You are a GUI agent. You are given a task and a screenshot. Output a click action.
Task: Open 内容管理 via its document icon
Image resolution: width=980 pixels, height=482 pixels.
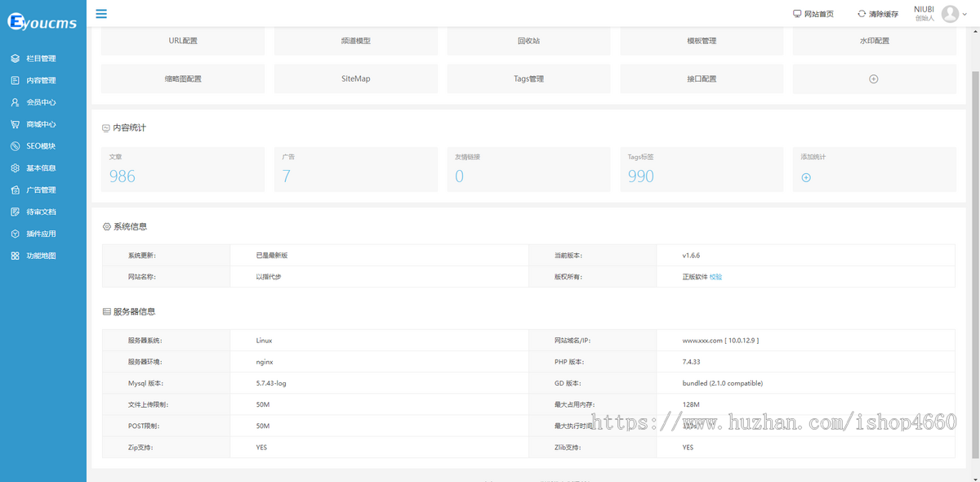click(x=16, y=81)
